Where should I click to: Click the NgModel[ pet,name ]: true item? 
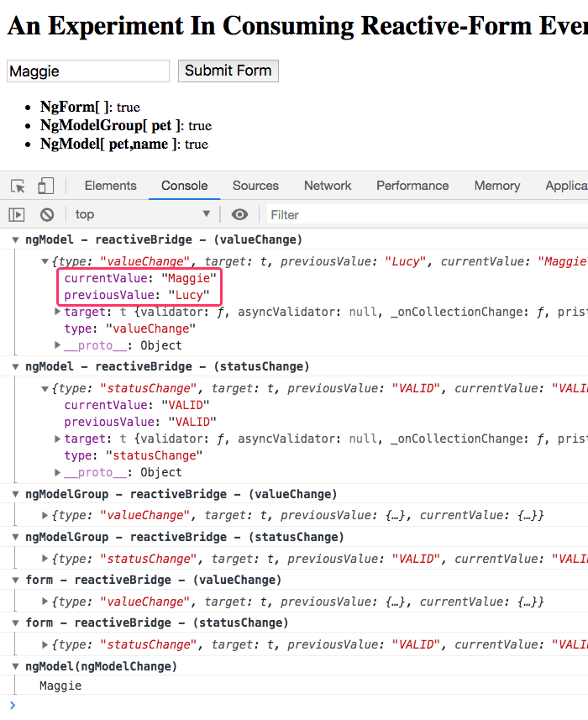pyautogui.click(x=124, y=144)
